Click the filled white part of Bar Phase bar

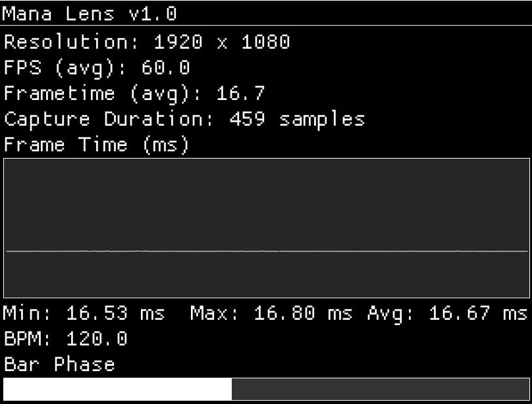point(118,389)
